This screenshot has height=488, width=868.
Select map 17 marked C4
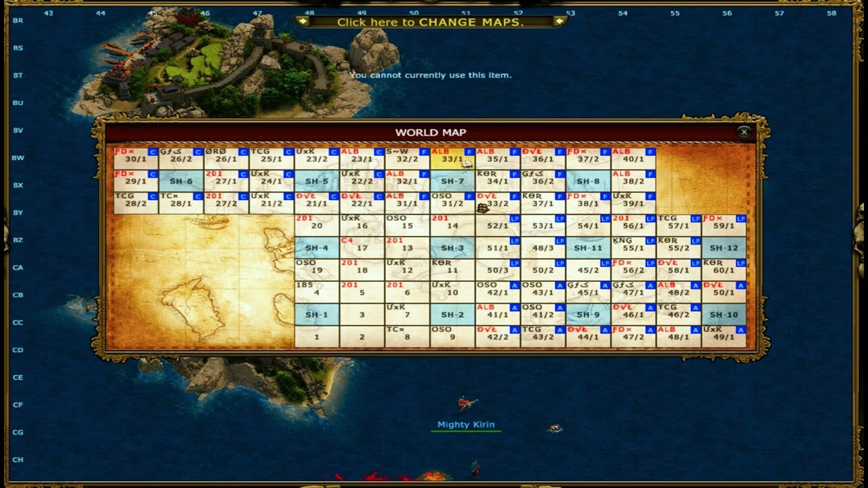tap(362, 248)
